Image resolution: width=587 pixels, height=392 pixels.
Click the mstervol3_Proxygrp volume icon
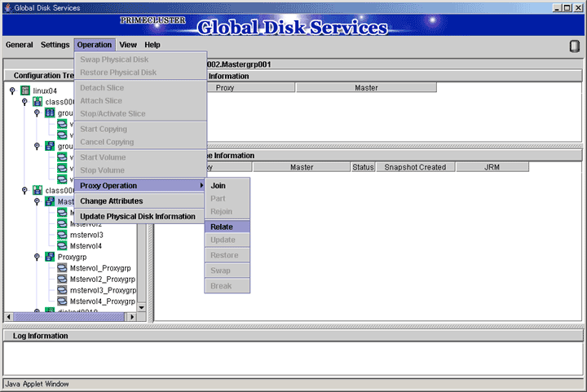click(62, 290)
